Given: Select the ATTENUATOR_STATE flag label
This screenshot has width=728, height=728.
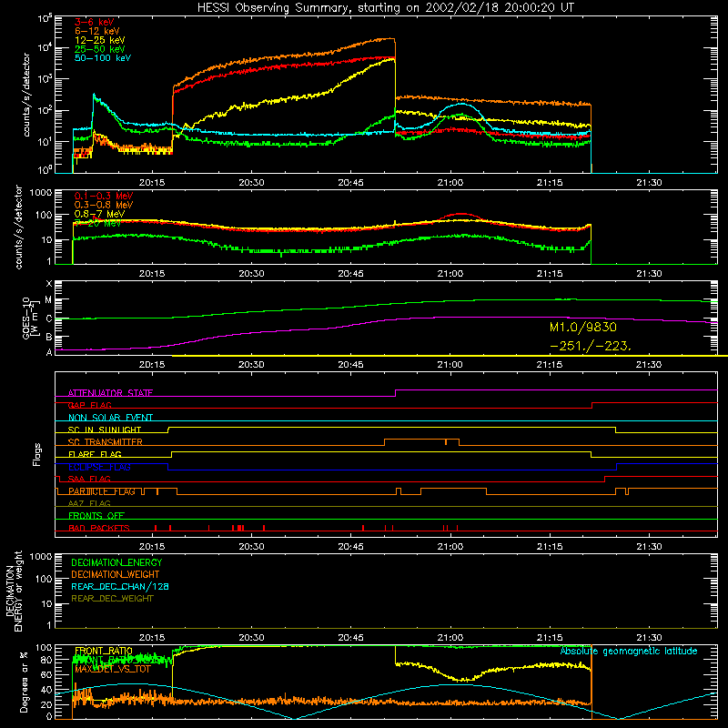Looking at the screenshot, I should click(110, 393).
